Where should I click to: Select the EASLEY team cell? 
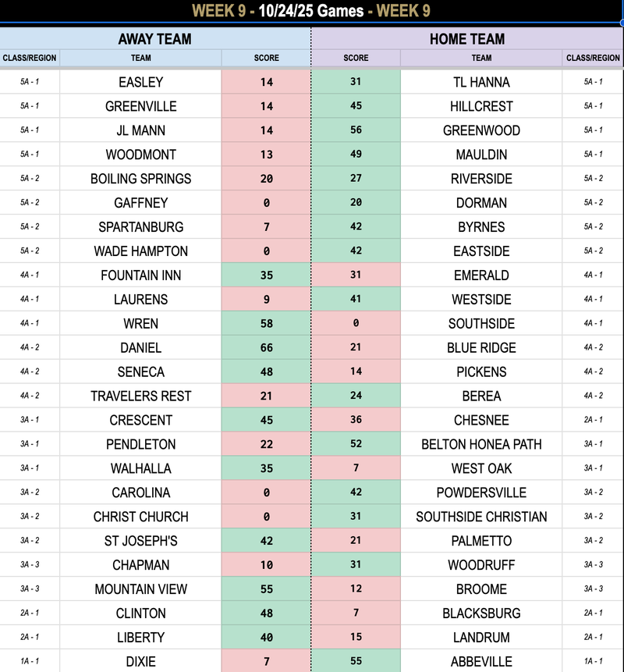140,82
